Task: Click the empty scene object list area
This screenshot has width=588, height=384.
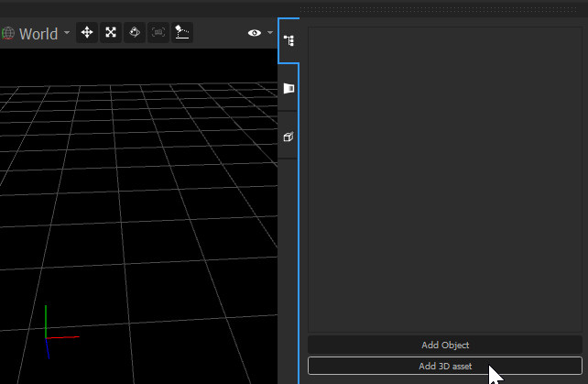Action: pyautogui.click(x=444, y=179)
